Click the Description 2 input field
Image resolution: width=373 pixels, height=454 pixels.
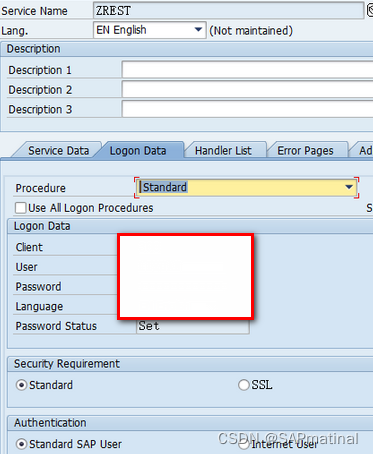pos(247,90)
